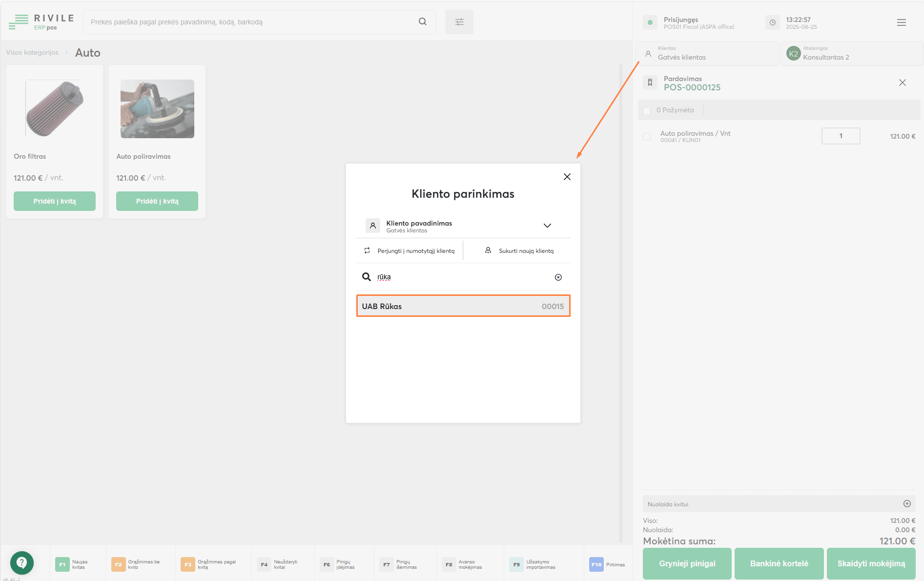The image size is (924, 581).
Task: Expand the Kliento pavadinimas dropdown chevron
Action: [x=547, y=226]
